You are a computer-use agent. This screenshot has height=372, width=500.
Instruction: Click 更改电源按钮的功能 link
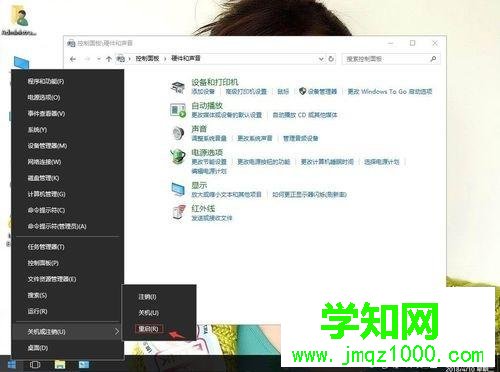263,162
